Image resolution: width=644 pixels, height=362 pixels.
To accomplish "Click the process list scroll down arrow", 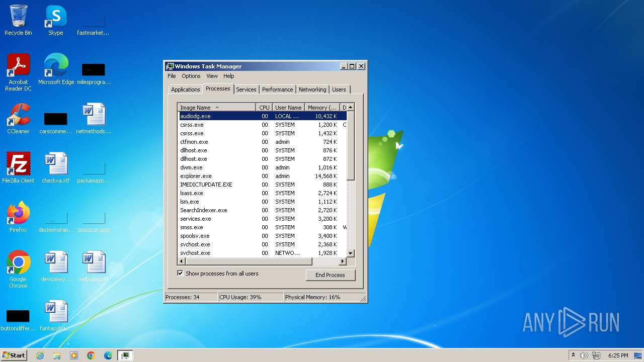I will 351,253.
